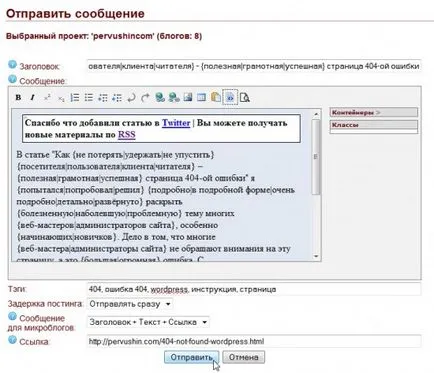Open the RSS link in the message

(127, 135)
